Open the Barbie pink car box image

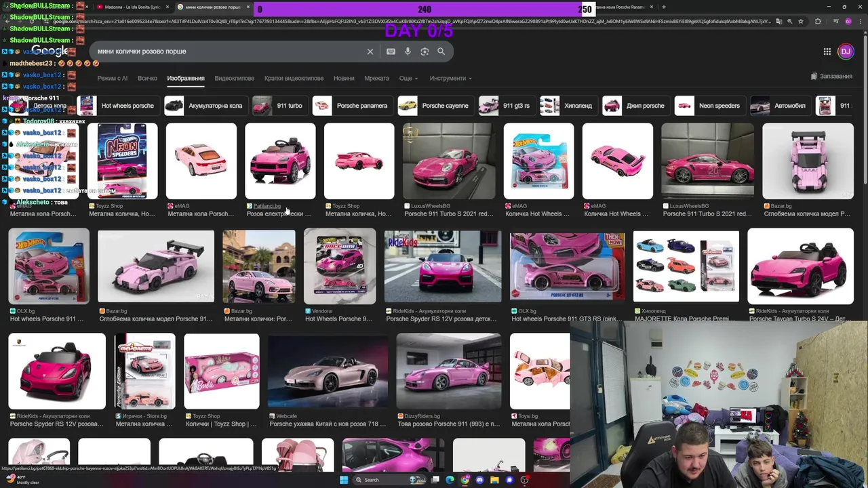pyautogui.click(x=222, y=371)
